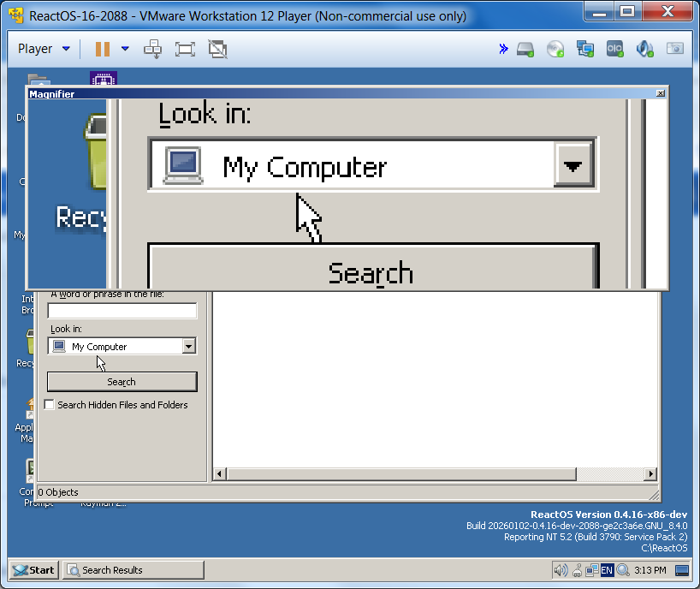This screenshot has height=589, width=700.
Task: Click the EN language indicator
Action: 607,570
